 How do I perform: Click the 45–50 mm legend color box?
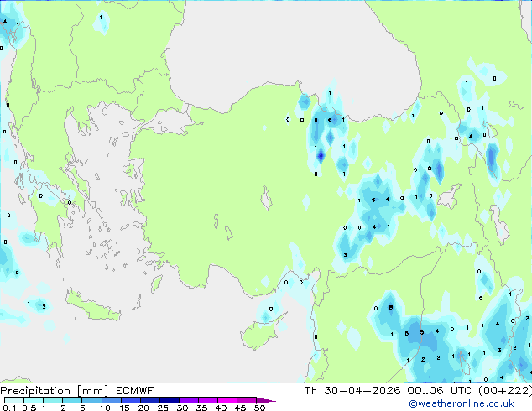pyautogui.click(x=247, y=400)
